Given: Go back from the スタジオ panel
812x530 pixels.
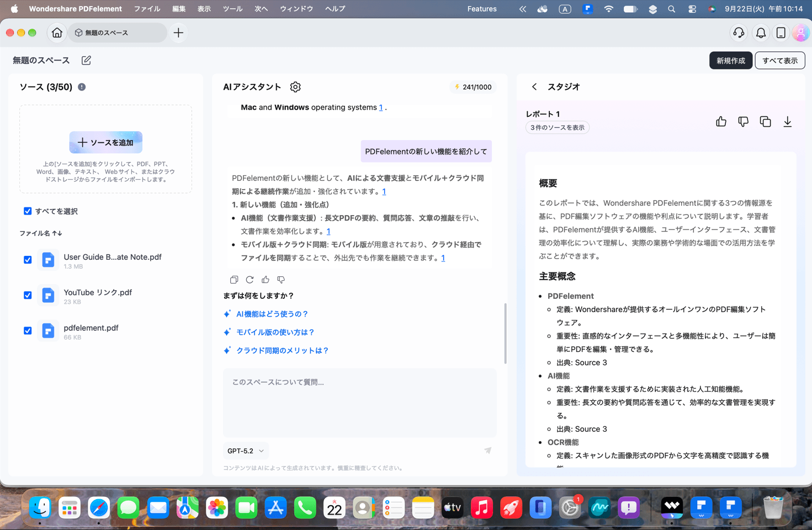Looking at the screenshot, I should point(534,87).
